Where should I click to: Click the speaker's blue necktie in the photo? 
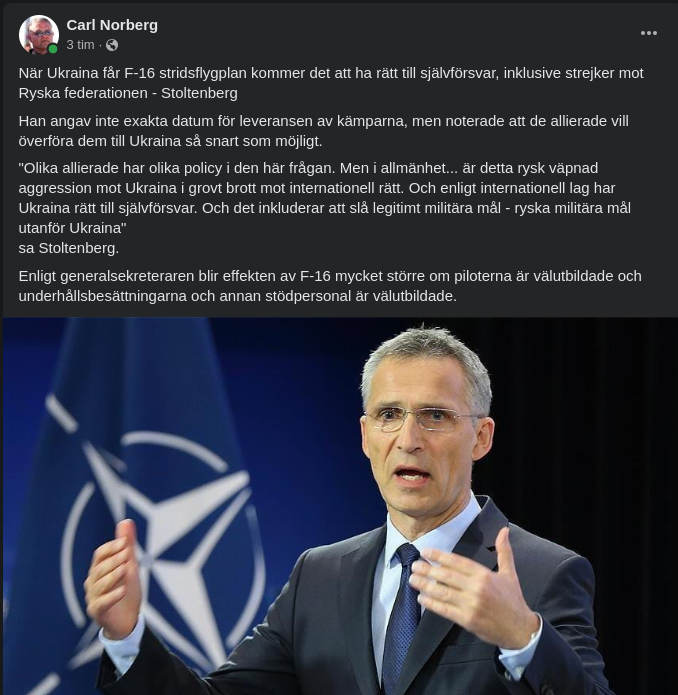[402, 618]
